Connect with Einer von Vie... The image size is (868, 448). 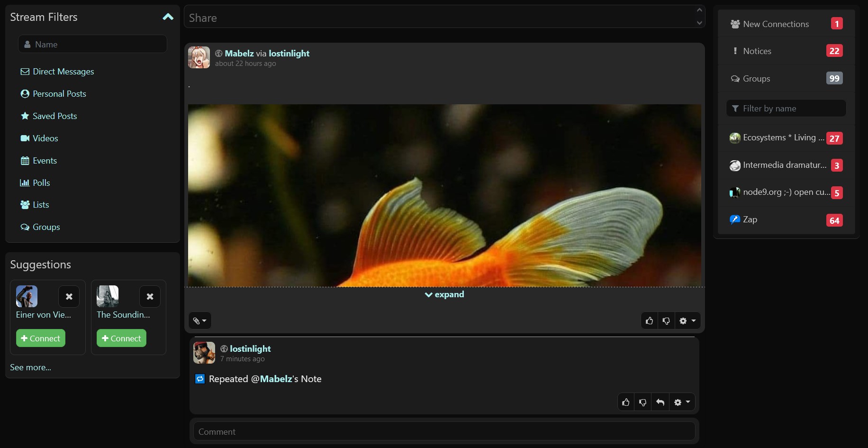pyautogui.click(x=41, y=338)
